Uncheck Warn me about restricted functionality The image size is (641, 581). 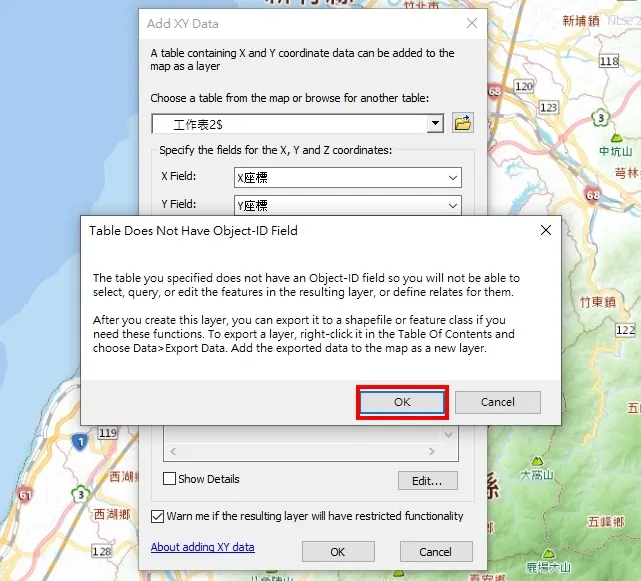point(157,516)
